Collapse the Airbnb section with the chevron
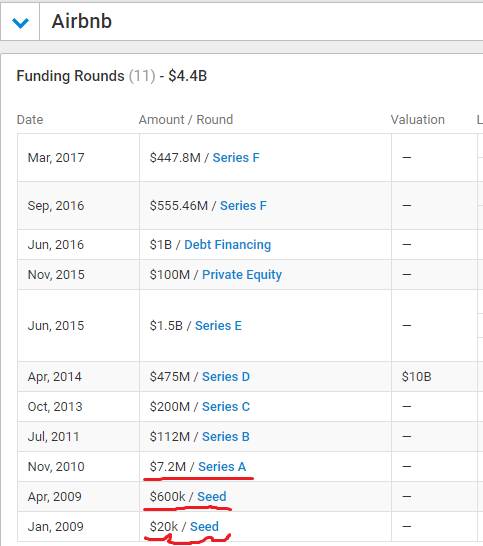 coord(20,23)
